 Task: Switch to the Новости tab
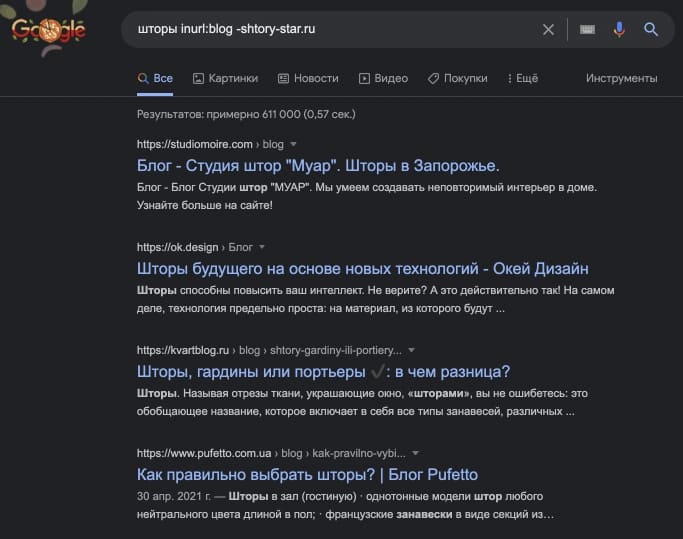[x=308, y=78]
